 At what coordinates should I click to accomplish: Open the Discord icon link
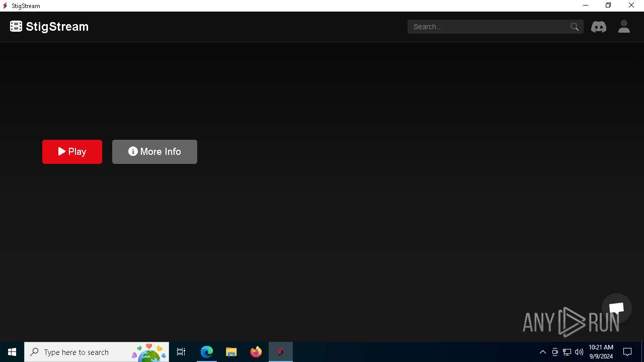pyautogui.click(x=599, y=27)
